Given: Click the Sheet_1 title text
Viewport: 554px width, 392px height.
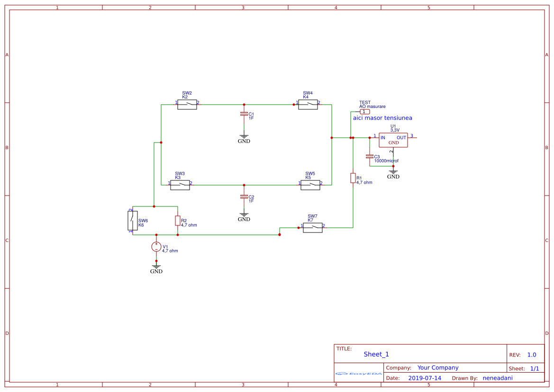Looking at the screenshot, I should [376, 354].
